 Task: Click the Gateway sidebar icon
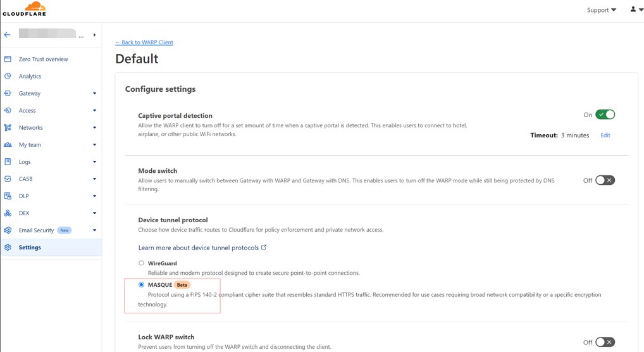[x=8, y=94]
